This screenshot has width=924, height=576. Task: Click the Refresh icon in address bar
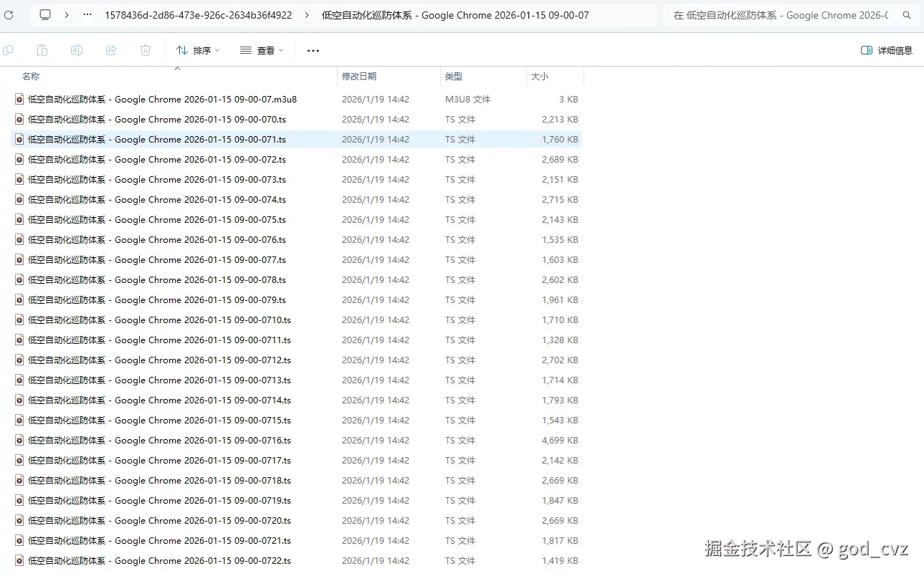coord(9,14)
